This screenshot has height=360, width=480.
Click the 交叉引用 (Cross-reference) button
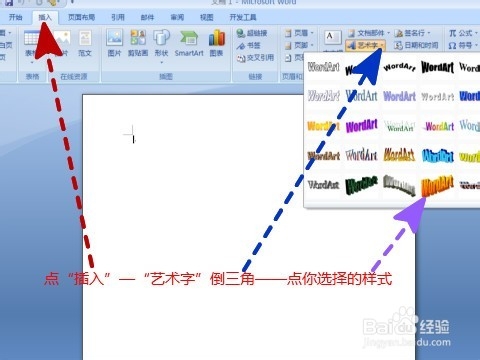(255, 58)
